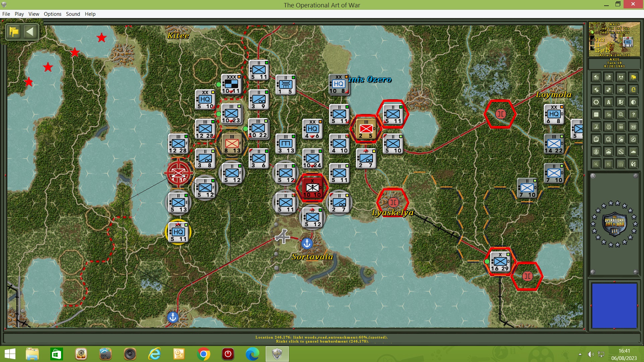Select the infantry unit 14-22

point(554,143)
